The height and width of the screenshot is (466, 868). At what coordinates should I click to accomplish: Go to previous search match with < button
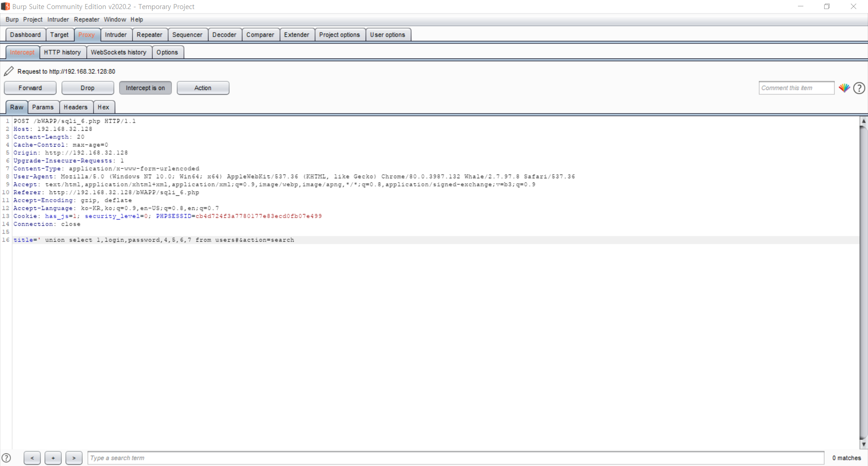[x=32, y=458]
